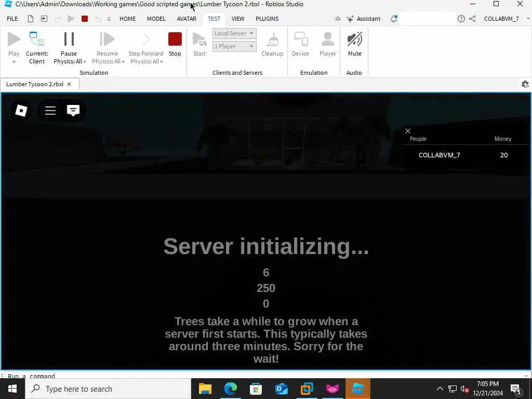Select the TEST ribbon tab
The height and width of the screenshot is (399, 532).
[214, 19]
